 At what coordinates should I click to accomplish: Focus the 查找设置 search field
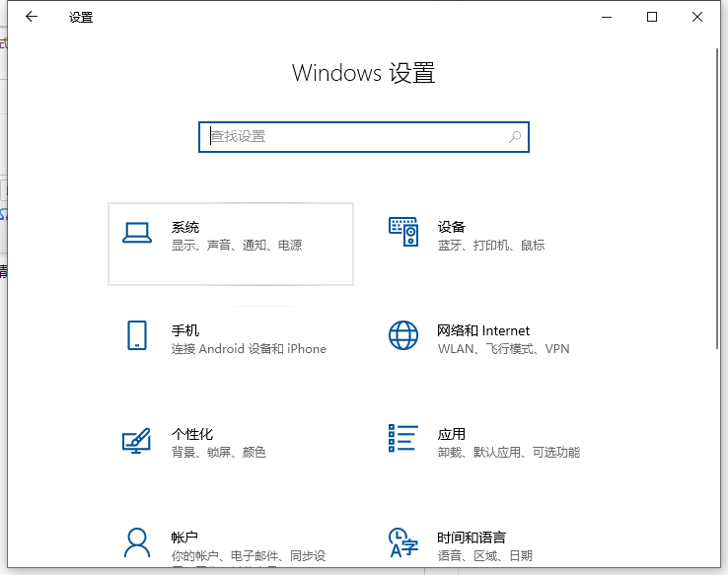coord(364,137)
